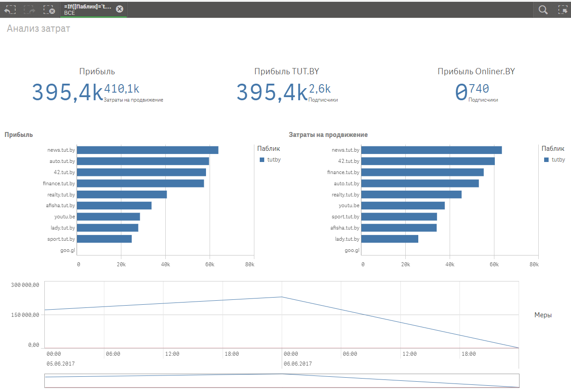Click the goo.gl label in Прибыль chart
The width and height of the screenshot is (571, 392).
(x=68, y=250)
